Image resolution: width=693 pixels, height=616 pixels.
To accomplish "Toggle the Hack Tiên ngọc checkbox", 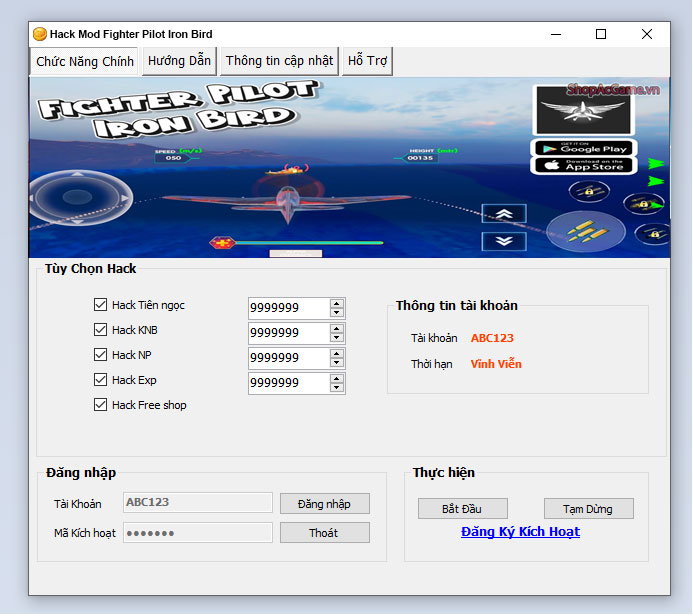I will (100, 304).
